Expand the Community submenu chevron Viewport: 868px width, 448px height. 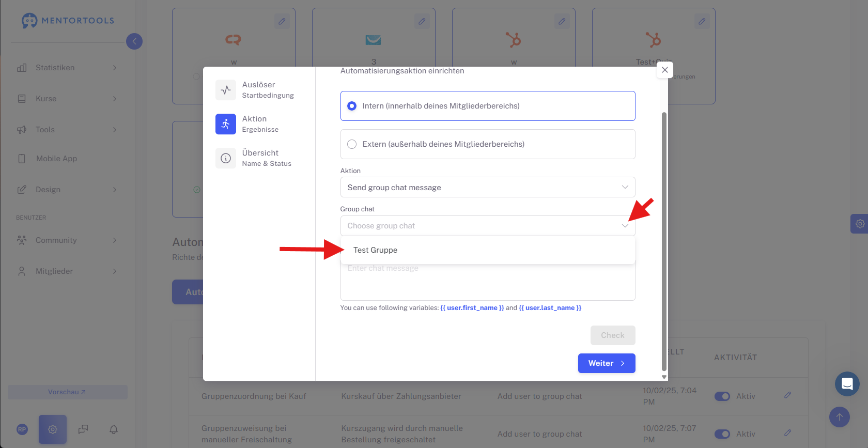click(x=115, y=240)
